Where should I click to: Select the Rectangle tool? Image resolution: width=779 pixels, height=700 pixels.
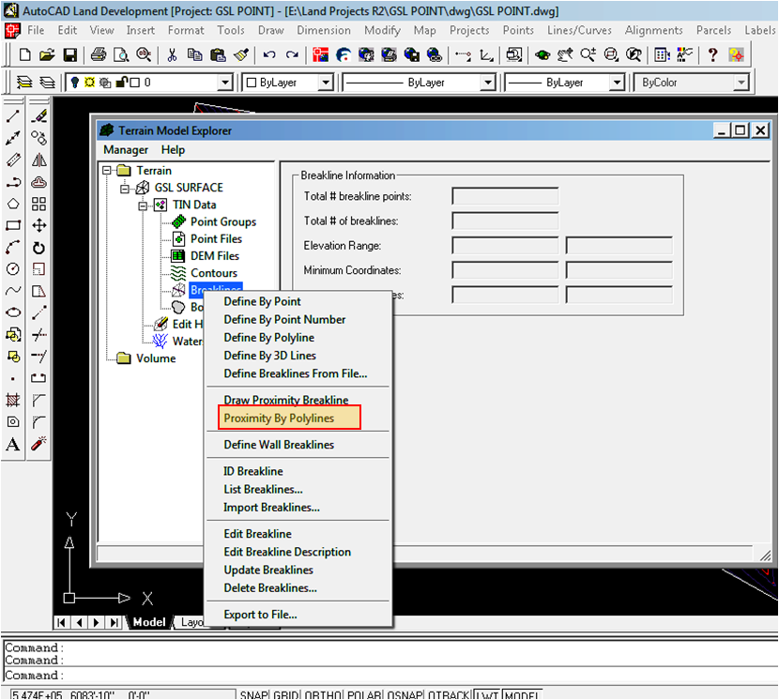pyautogui.click(x=11, y=225)
